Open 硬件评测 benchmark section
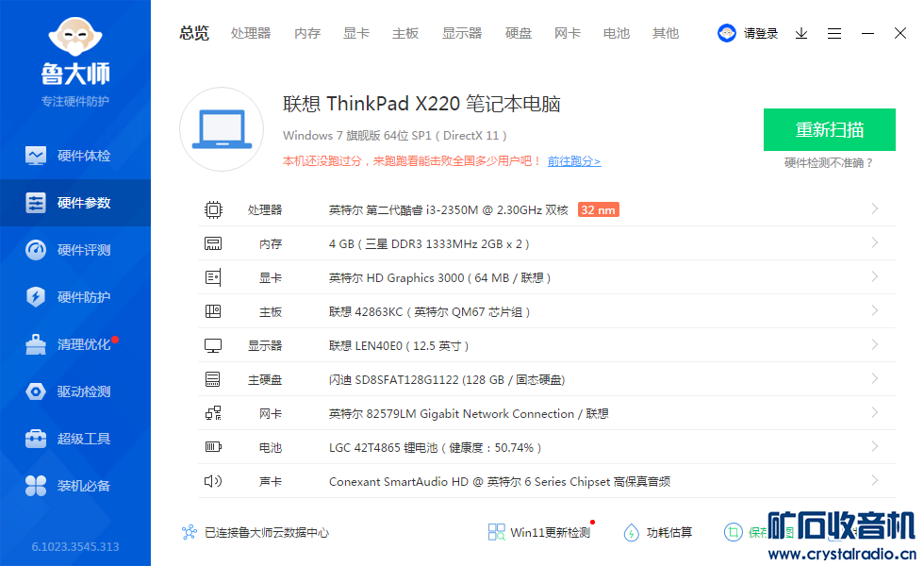 pos(83,250)
